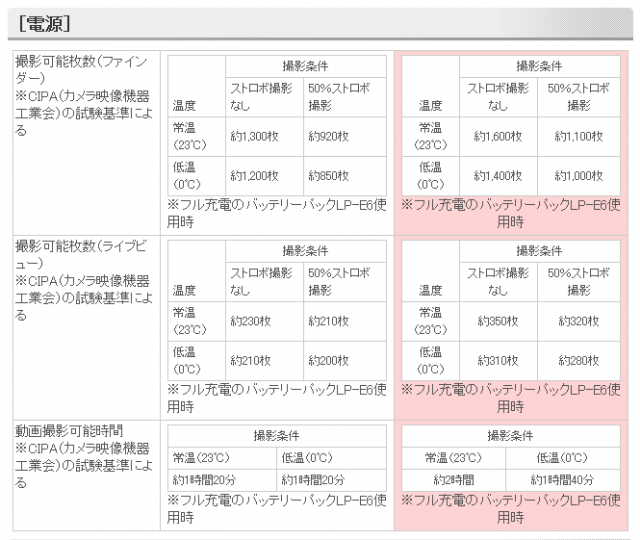Click the 約1,400枚 cell in pink table

click(498, 176)
